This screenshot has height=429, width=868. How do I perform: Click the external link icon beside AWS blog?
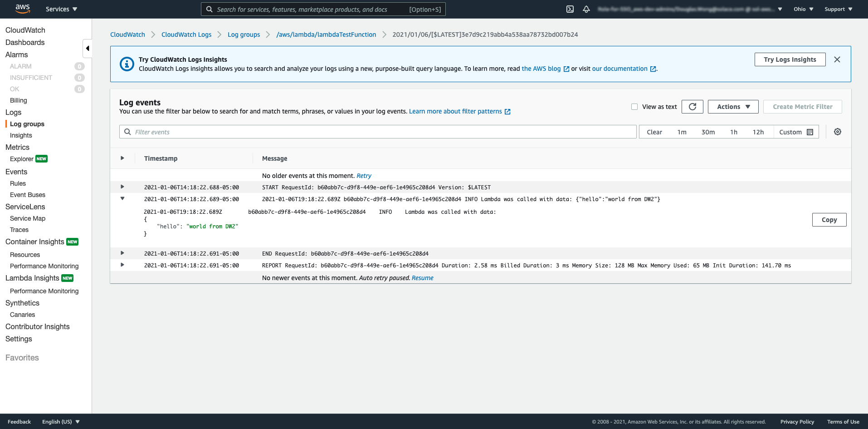point(566,69)
